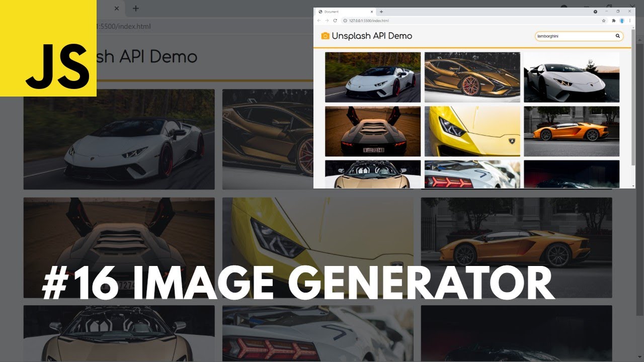Open the gold Lamborghini thumbnail
The width and height of the screenshot is (644, 362).
click(472, 77)
